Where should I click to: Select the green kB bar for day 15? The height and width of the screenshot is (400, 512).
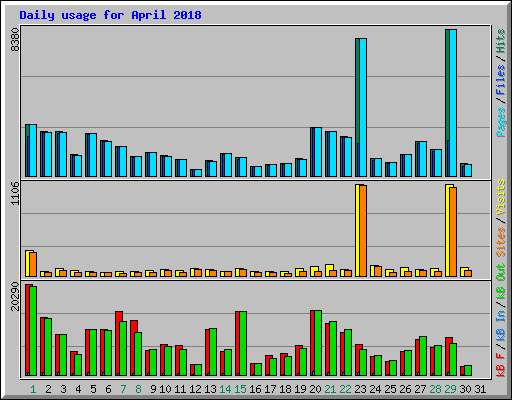(x=243, y=344)
